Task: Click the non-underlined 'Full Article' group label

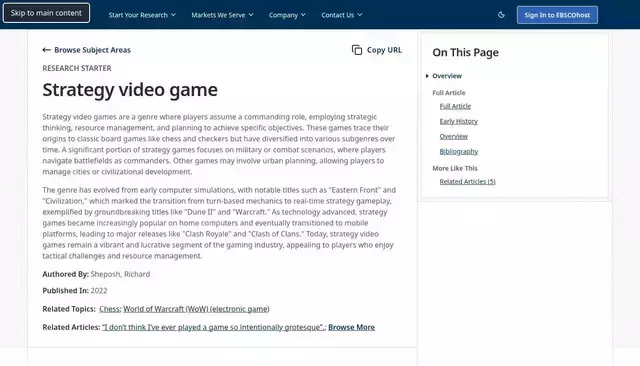Action: coord(449,93)
